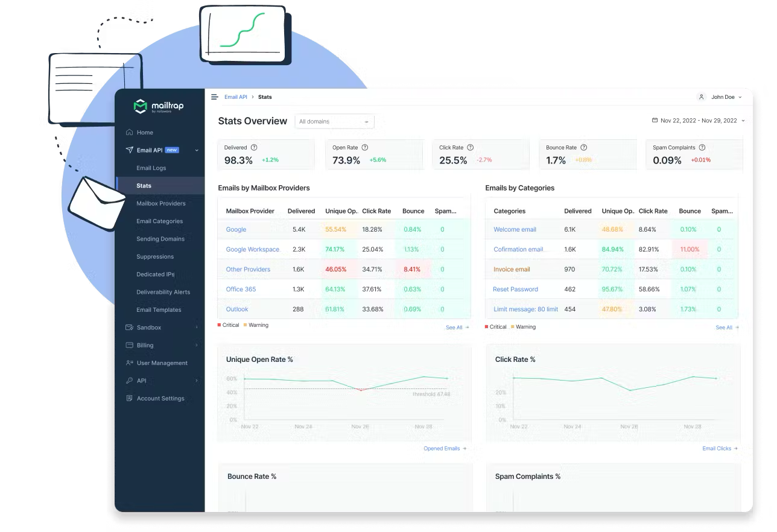Click the Email API breadcrumb link
Viewport: 777px width, 532px height.
tap(236, 97)
